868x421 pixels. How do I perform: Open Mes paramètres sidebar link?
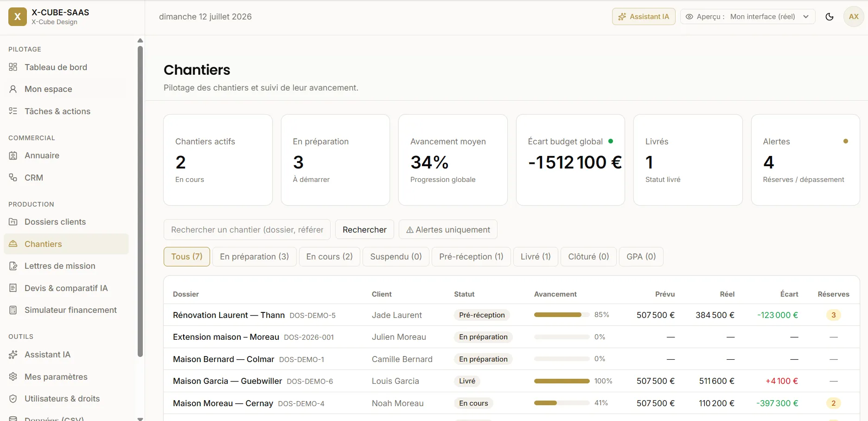[x=66, y=377]
